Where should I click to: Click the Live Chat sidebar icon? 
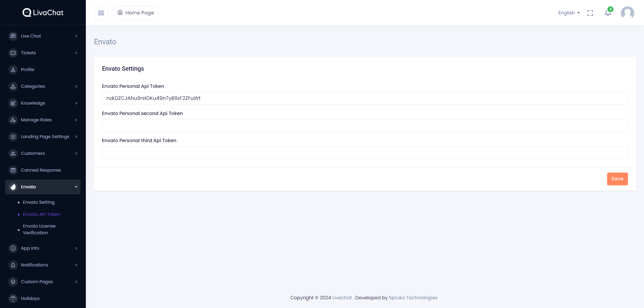pos(13,36)
